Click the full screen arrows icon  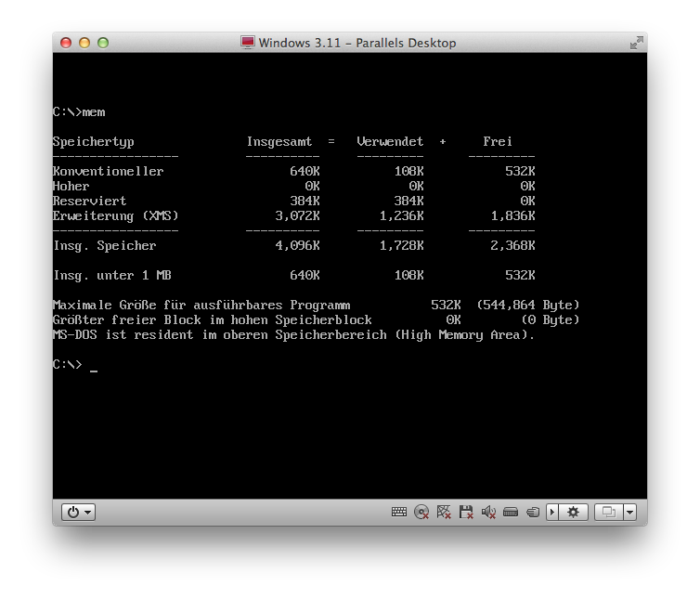point(637,43)
